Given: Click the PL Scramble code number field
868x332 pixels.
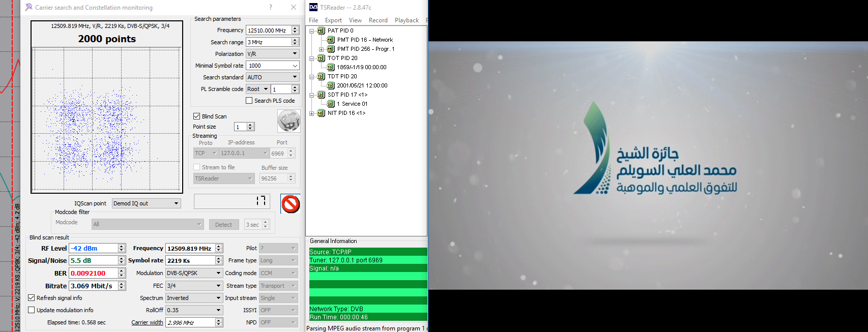Looking at the screenshot, I should [x=281, y=89].
